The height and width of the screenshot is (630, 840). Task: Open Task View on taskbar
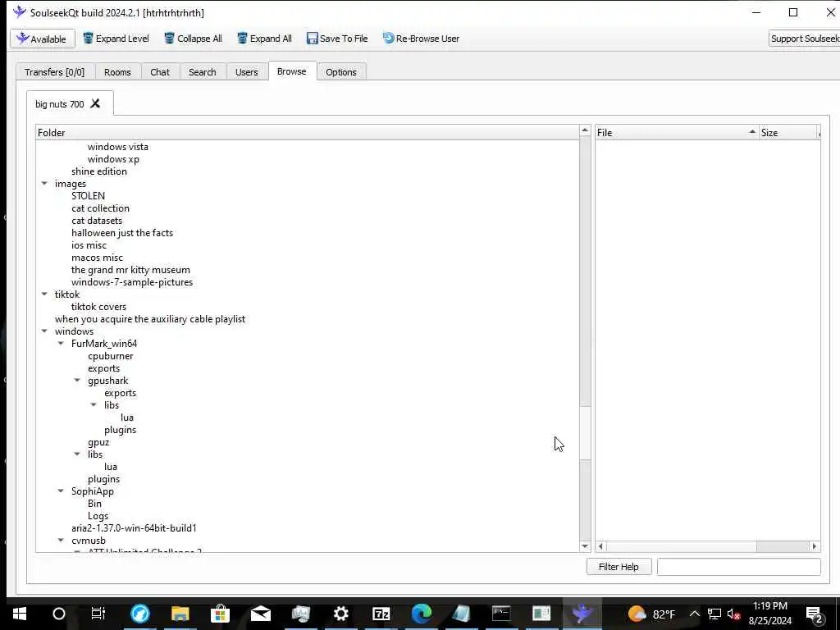[98, 614]
